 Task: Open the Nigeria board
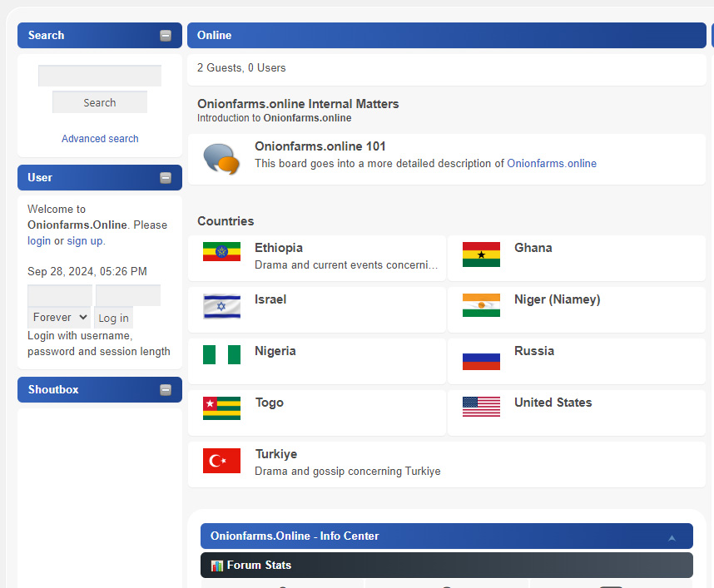click(275, 351)
